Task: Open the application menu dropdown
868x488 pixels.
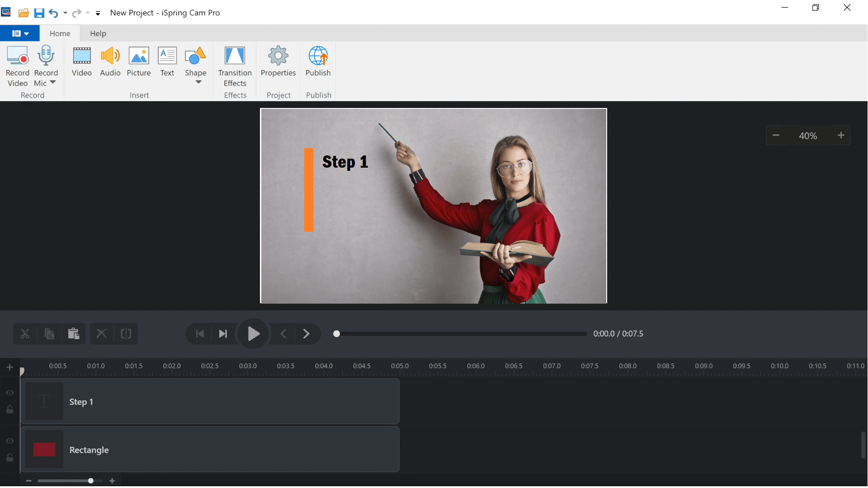Action: (19, 33)
